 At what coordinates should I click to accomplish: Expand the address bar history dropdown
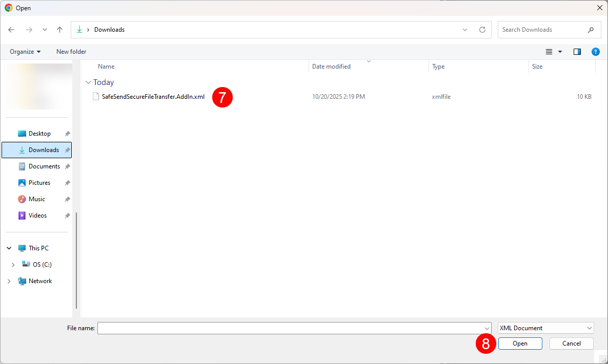(465, 30)
